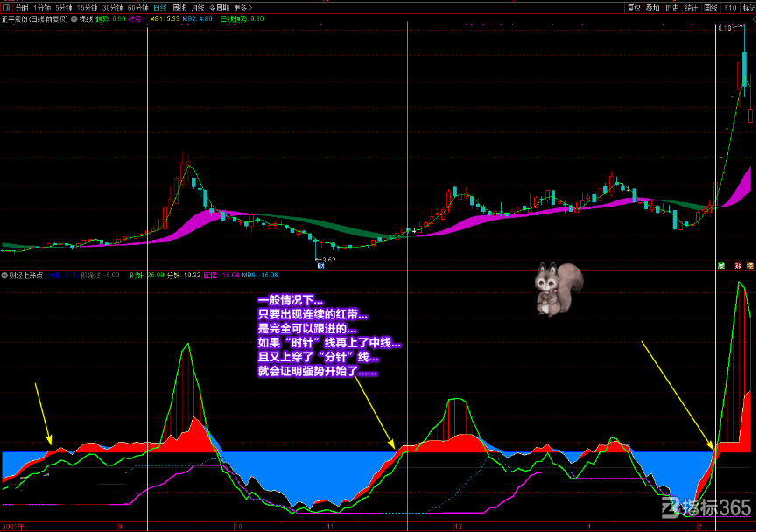Expand the 更多 periods list
The image size is (759, 532).
coord(242,8)
